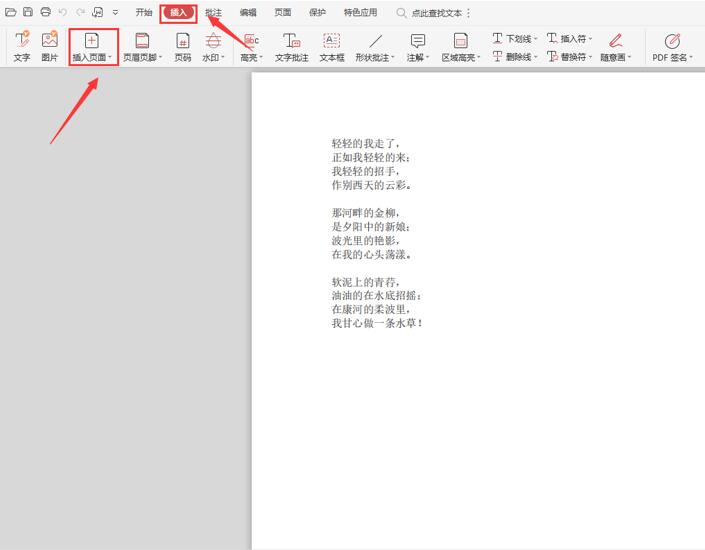Open the 批注 tab
The image size is (705, 550).
point(213,13)
